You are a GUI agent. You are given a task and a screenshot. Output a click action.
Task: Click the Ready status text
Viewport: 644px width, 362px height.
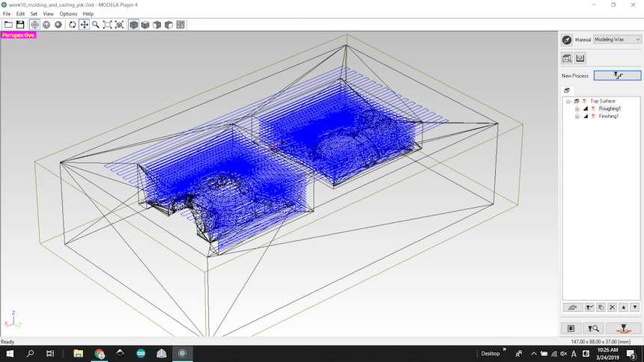pyautogui.click(x=7, y=342)
